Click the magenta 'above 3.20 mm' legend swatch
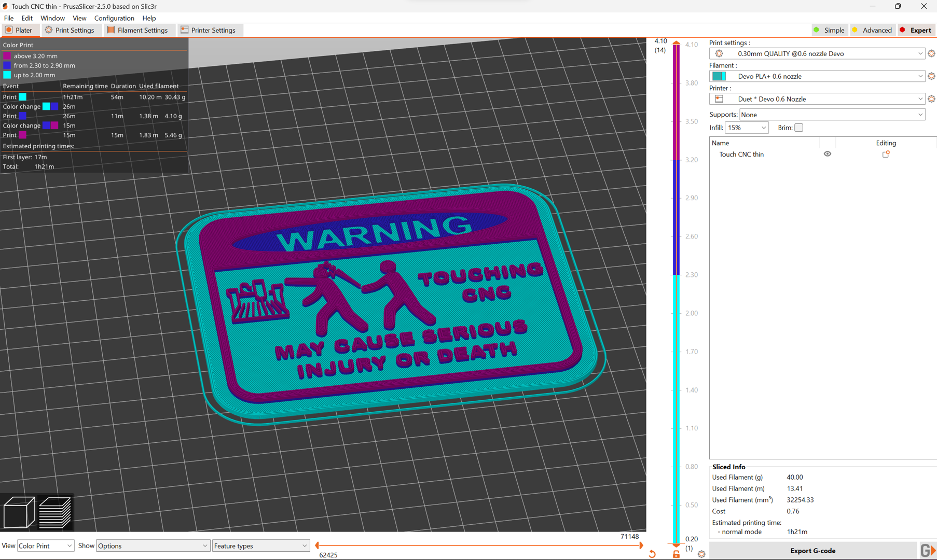 pyautogui.click(x=7, y=56)
